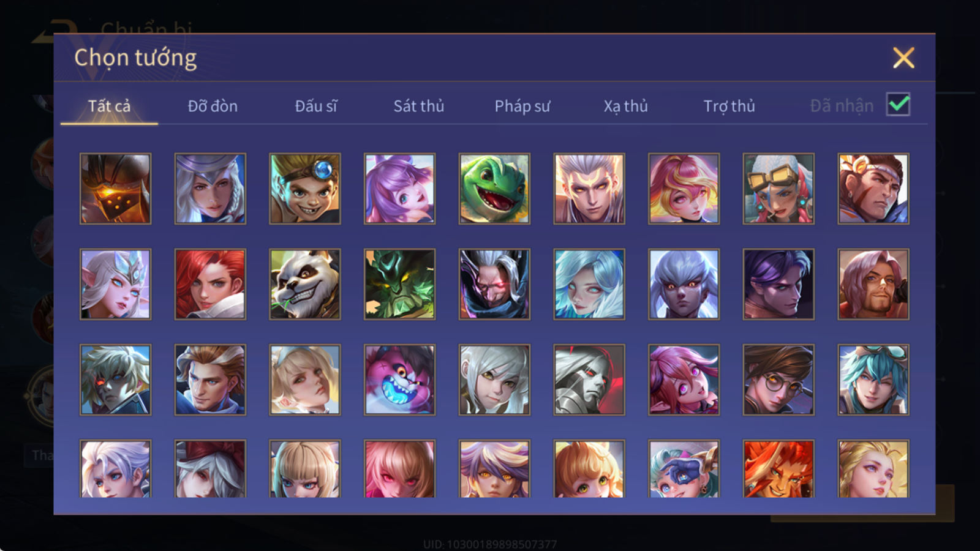This screenshot has width=980, height=551.
Task: Choose the panda hero portrait
Action: pyautogui.click(x=305, y=284)
